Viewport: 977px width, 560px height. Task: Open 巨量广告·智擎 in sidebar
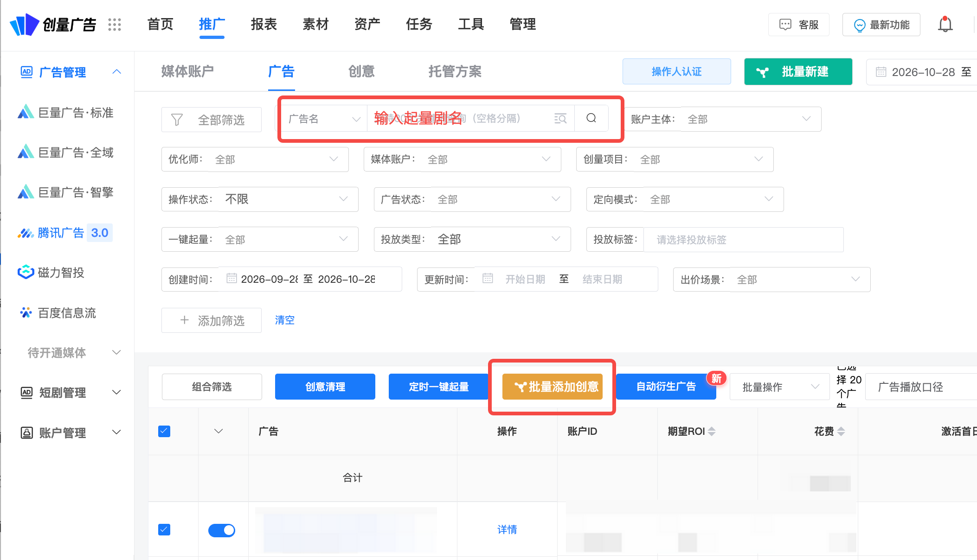pos(66,192)
